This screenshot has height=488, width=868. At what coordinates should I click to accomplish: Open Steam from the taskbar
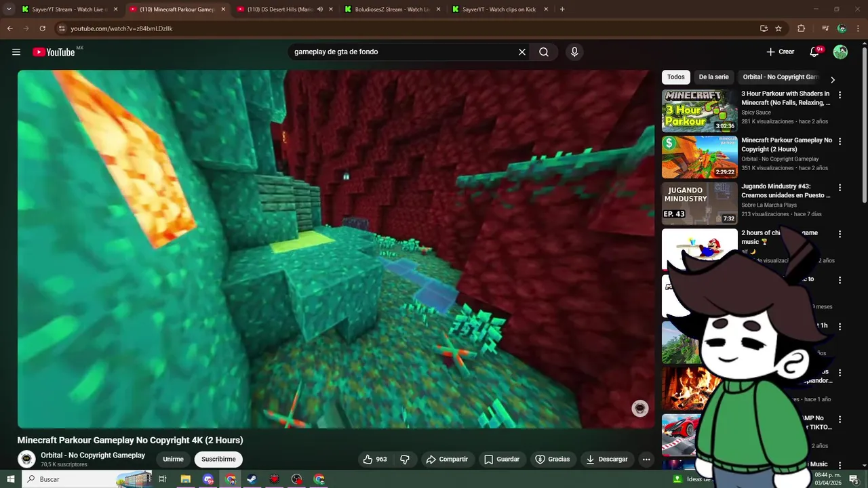(x=252, y=479)
